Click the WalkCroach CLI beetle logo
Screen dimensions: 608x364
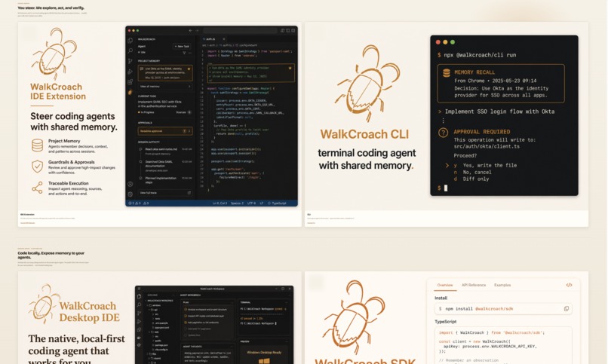pyautogui.click(x=367, y=83)
